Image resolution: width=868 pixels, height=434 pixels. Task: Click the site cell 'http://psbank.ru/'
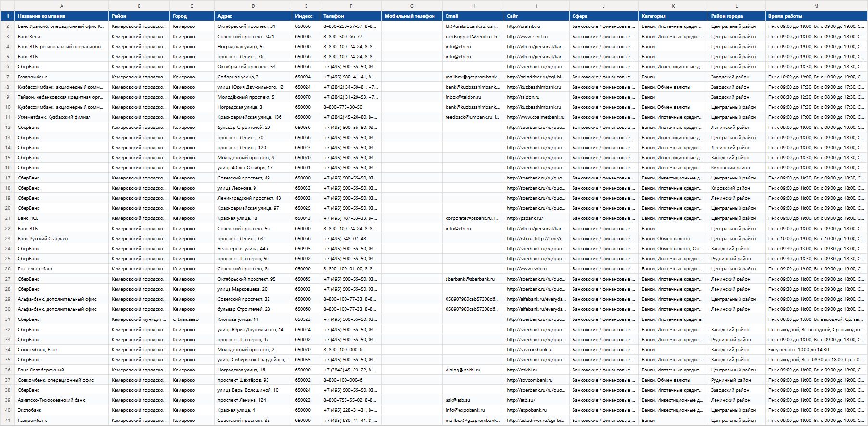[536, 218]
